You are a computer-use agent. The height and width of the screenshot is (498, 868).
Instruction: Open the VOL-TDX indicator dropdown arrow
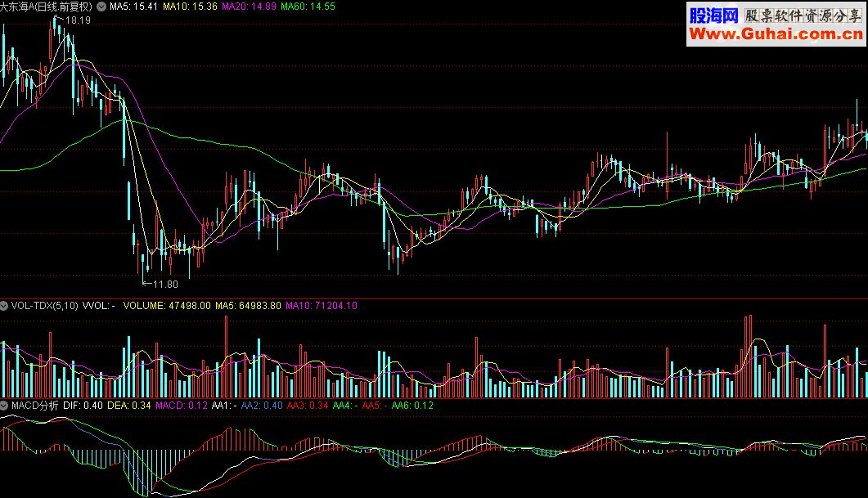[4, 306]
